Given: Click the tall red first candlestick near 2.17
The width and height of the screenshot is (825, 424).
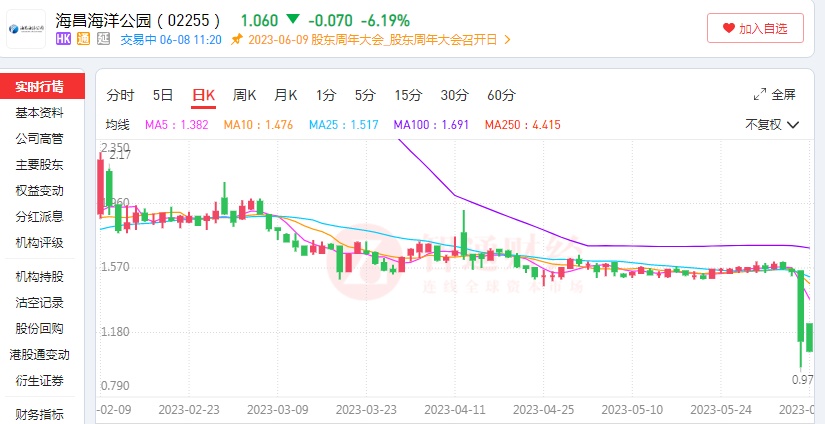Looking at the screenshot, I should click(100, 186).
